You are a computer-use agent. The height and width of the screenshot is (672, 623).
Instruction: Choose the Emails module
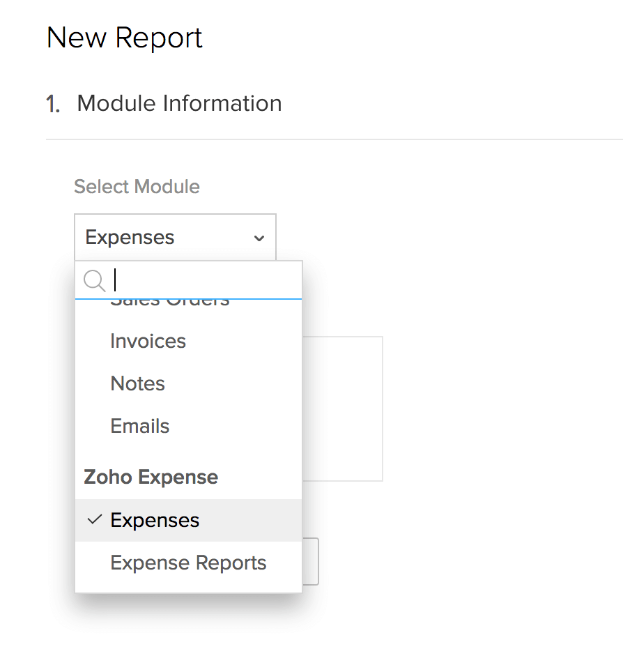tap(139, 425)
